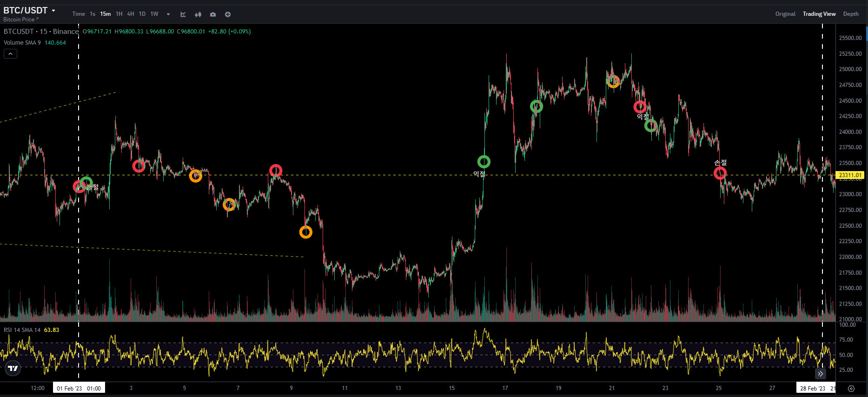Open chart settings gear icon
The height and width of the screenshot is (397, 868).
click(x=851, y=389)
